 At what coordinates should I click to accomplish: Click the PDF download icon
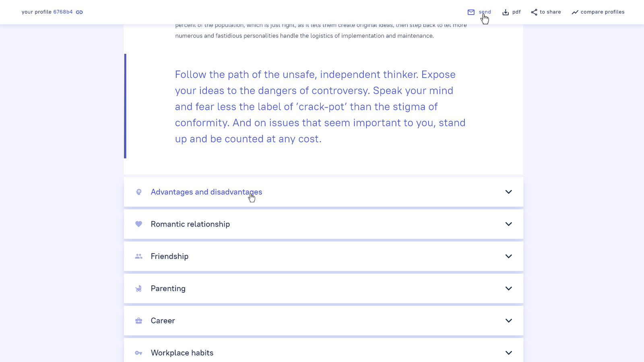[506, 12]
